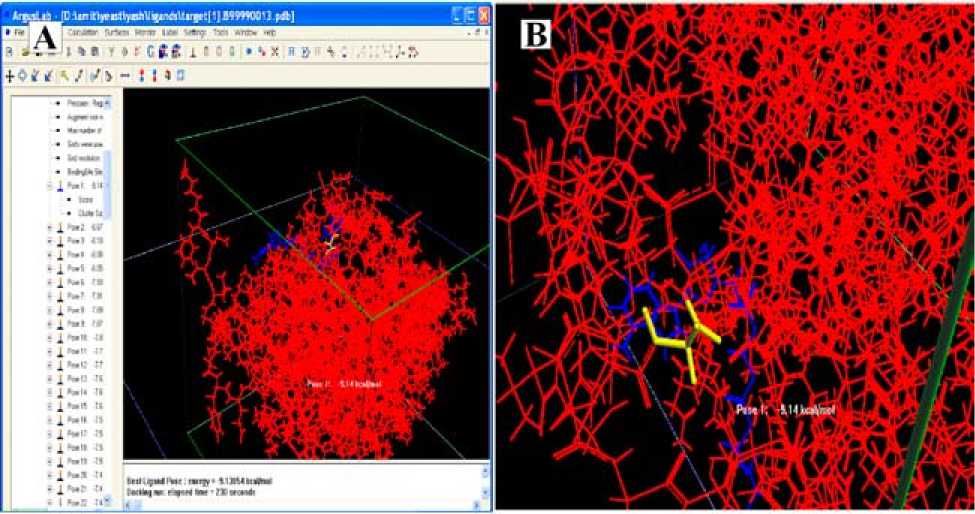
Task: Select the Grid resolution tree item
Action: coord(84,158)
